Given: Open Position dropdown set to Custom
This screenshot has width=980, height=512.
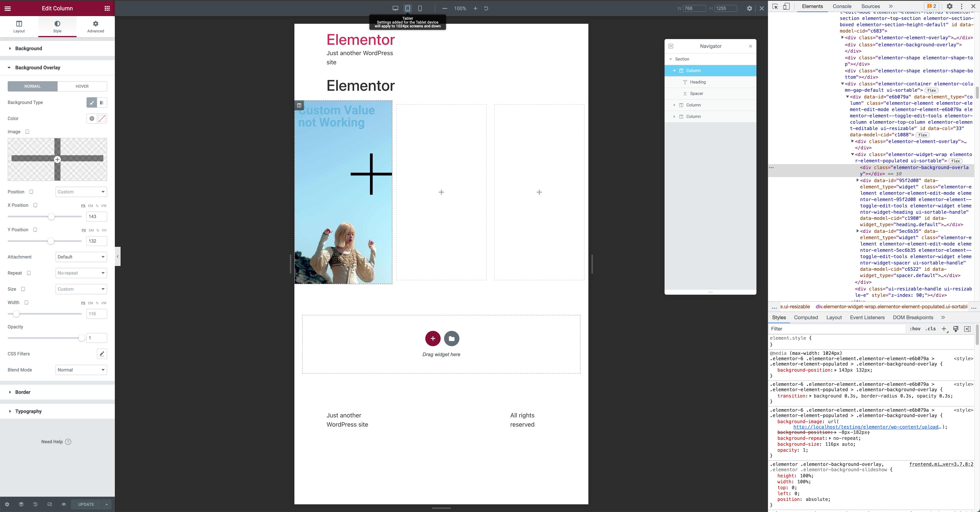Looking at the screenshot, I should point(81,192).
